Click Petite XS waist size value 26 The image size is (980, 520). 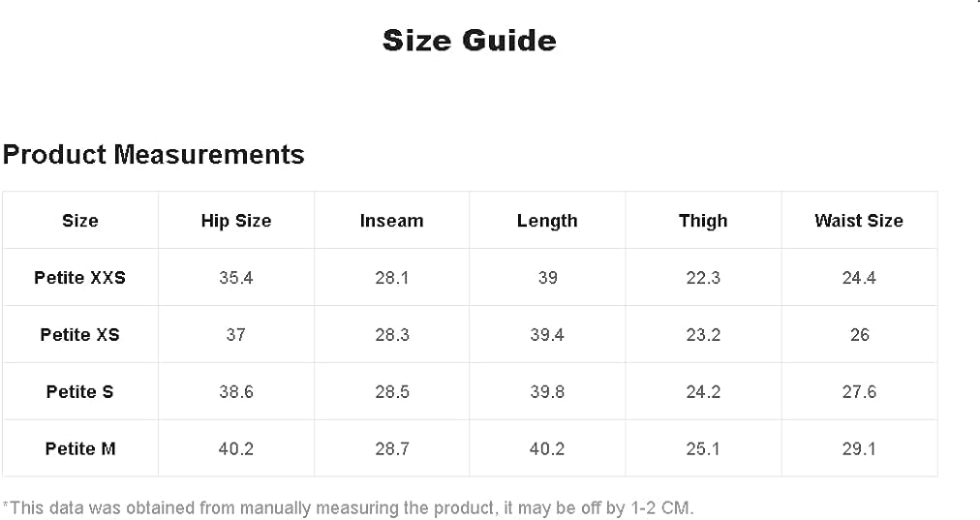pos(859,335)
